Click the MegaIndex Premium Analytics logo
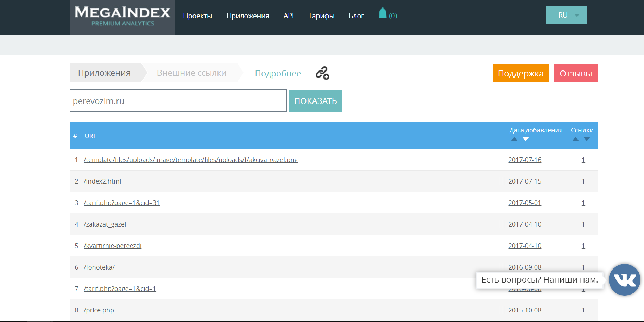Image resolution: width=644 pixels, height=322 pixels. coord(122,17)
